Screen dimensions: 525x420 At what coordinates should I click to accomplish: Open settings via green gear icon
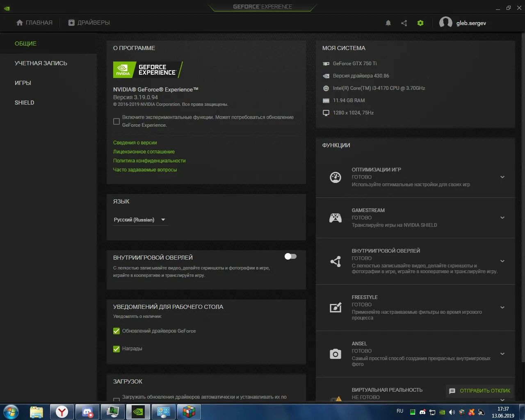pos(420,23)
